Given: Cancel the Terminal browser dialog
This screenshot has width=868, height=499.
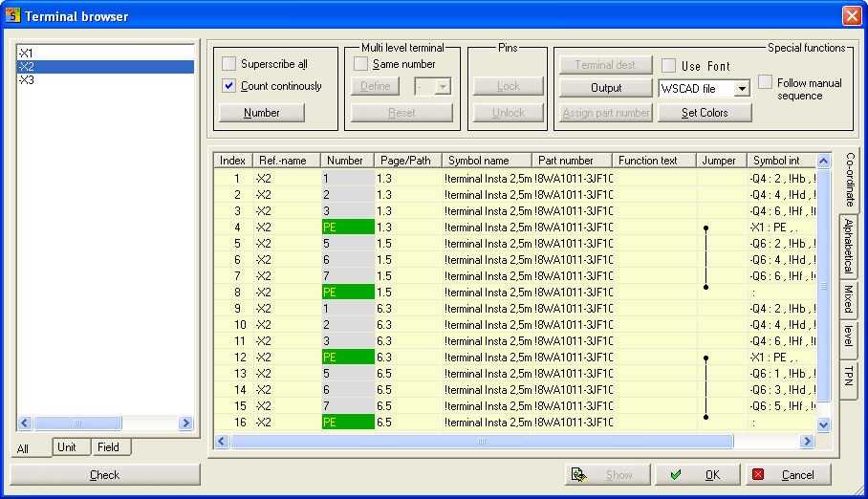Looking at the screenshot, I should (x=788, y=475).
